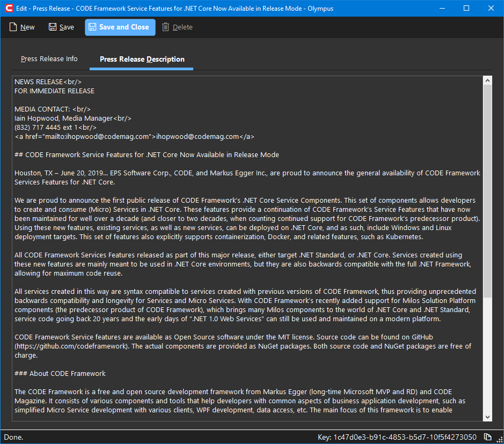The width and height of the screenshot is (504, 444).
Task: Click the mailto ihopwood@codemag.com anchor line
Action: (x=134, y=137)
